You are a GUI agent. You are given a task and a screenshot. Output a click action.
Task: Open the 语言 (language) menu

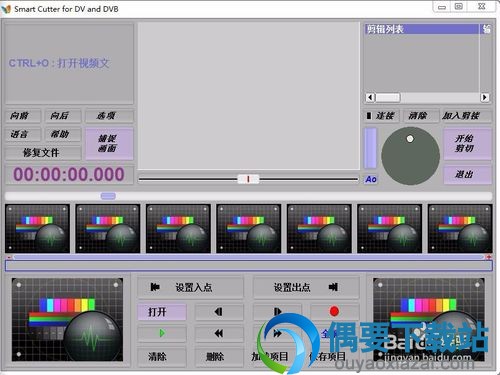coord(23,134)
